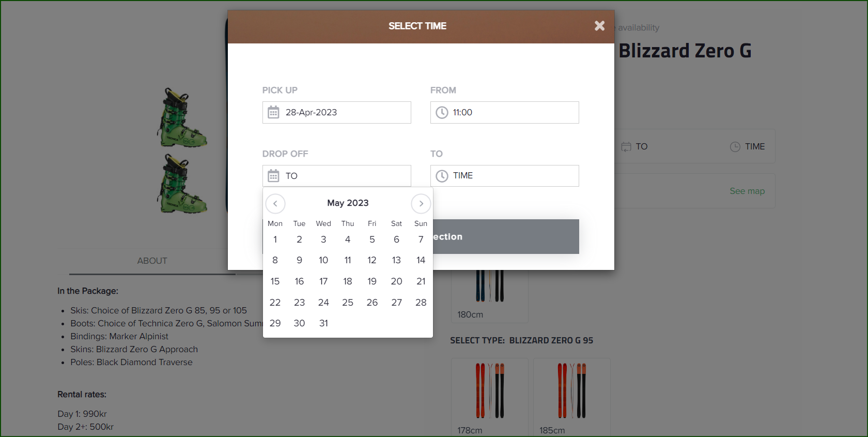The width and height of the screenshot is (868, 437).
Task: Click the 'Poles: Black Diamond Traverse' text
Action: coord(131,362)
